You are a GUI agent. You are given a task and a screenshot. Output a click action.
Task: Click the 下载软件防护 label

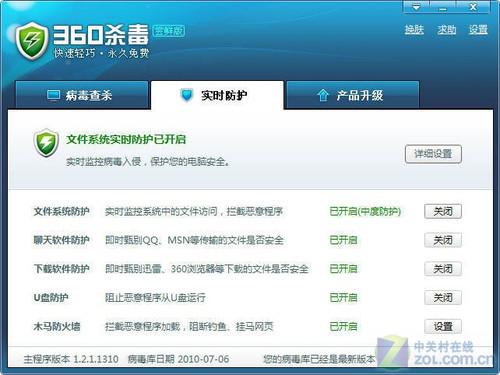(61, 269)
